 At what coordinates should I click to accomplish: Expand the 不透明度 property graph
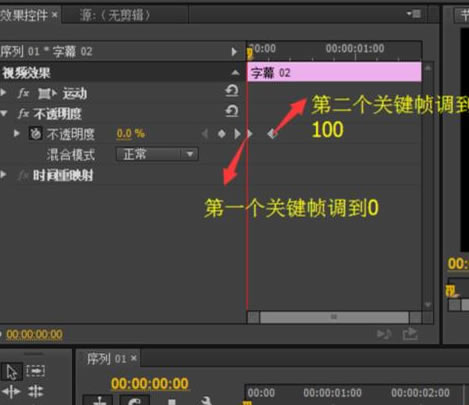tap(16, 133)
